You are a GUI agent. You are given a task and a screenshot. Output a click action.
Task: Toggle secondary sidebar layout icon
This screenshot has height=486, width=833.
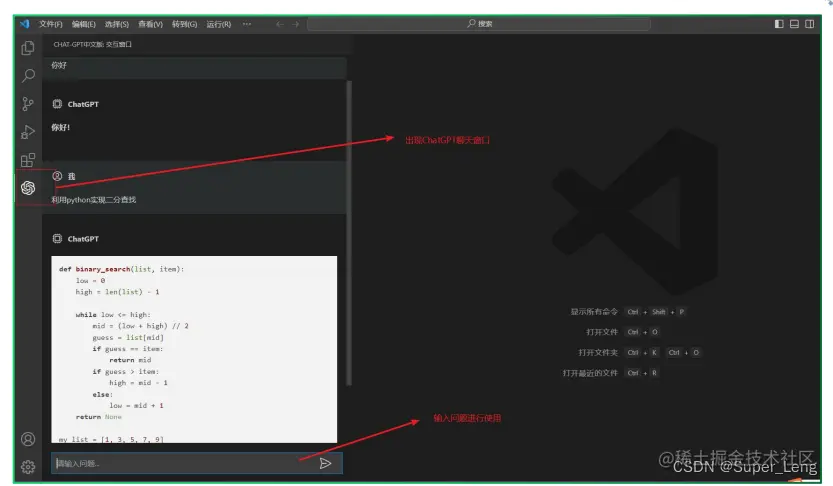[810, 24]
